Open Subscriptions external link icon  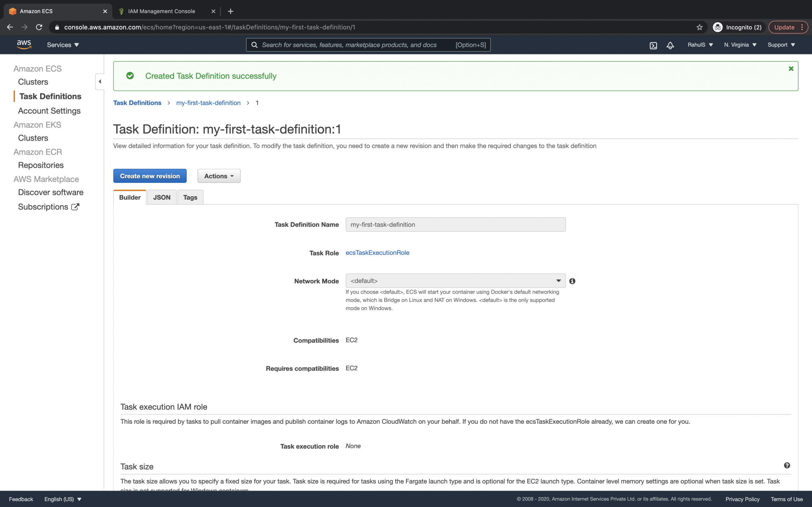[75, 207]
